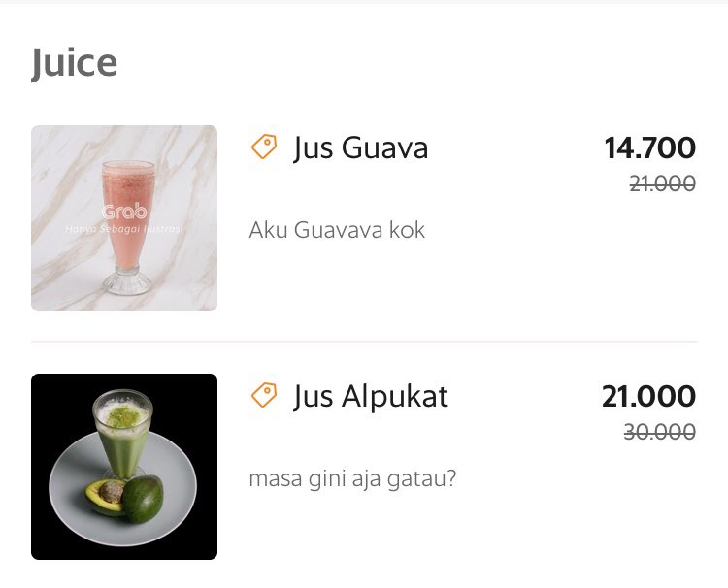Click the struck-through 30.000 original price
Image resolution: width=728 pixels, height=588 pixels.
(x=660, y=432)
